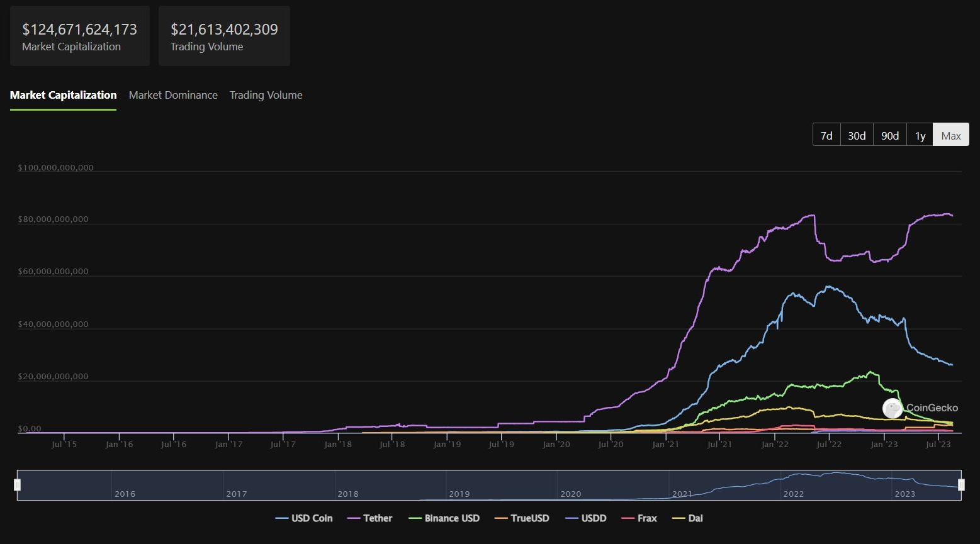Click right handle of range navigator

961,485
